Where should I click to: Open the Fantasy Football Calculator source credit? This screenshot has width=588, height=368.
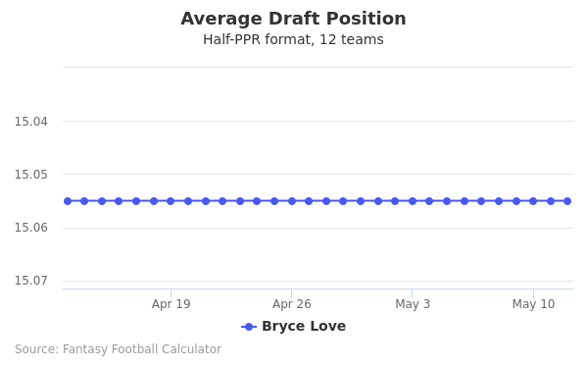tap(119, 349)
